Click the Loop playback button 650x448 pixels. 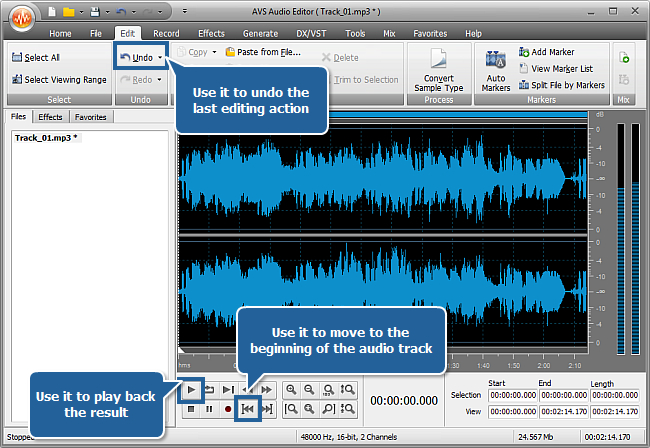(210, 390)
